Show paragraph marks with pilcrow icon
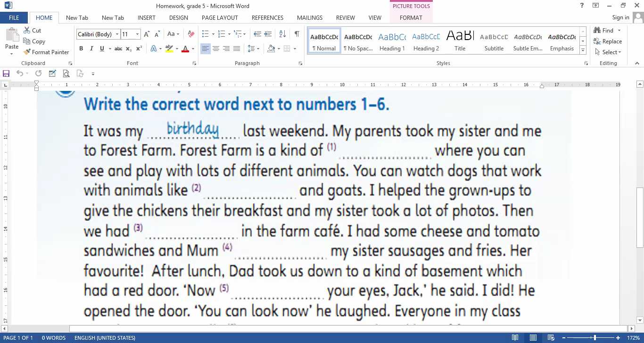The width and height of the screenshot is (644, 343). pyautogui.click(x=297, y=34)
